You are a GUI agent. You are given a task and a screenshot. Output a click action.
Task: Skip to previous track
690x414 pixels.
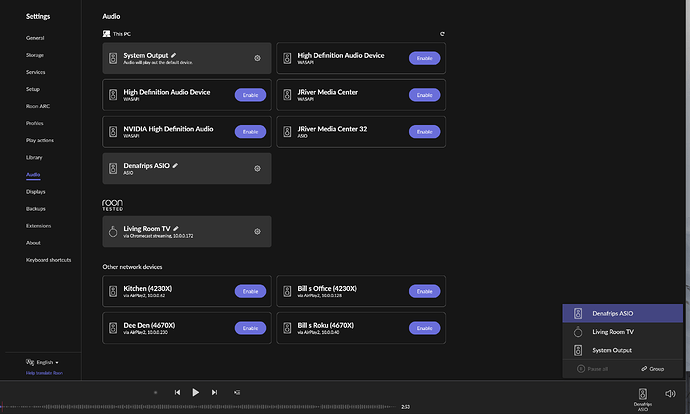tap(177, 392)
